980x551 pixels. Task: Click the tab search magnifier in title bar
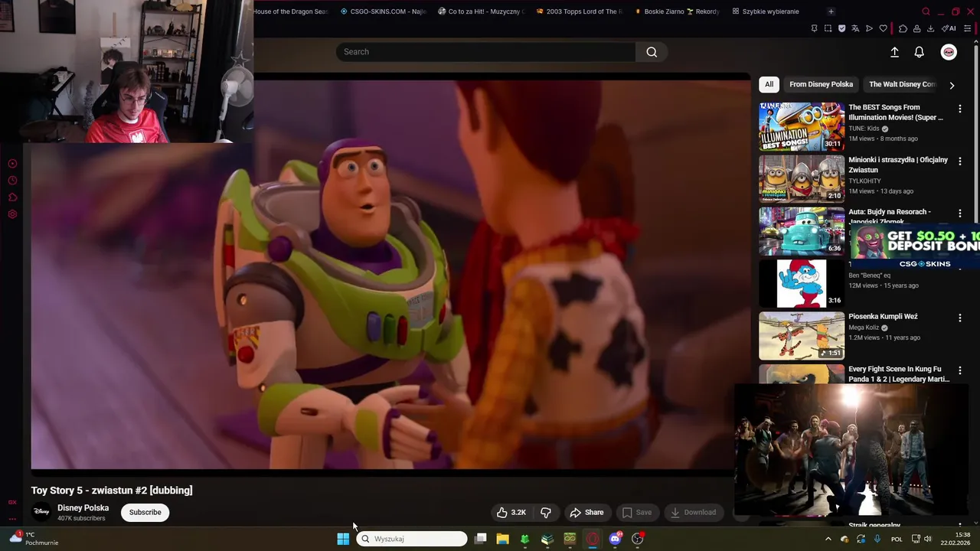point(926,11)
